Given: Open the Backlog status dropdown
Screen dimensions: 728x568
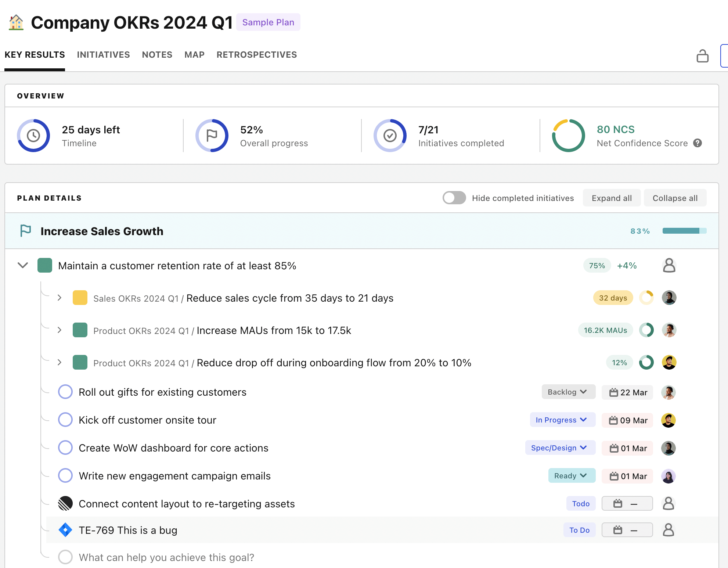Looking at the screenshot, I should 568,392.
